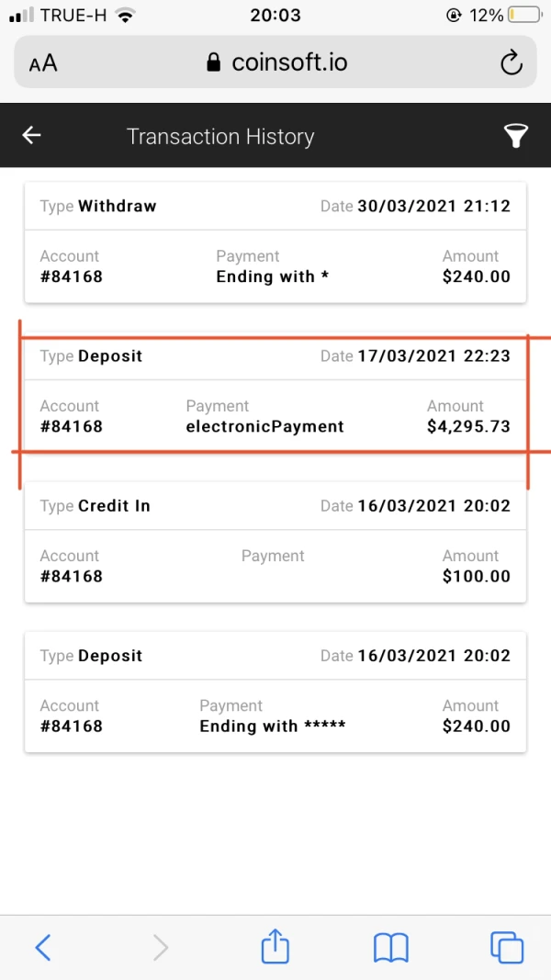Open the AA text size menu
Screen dimensions: 551x980
point(43,62)
